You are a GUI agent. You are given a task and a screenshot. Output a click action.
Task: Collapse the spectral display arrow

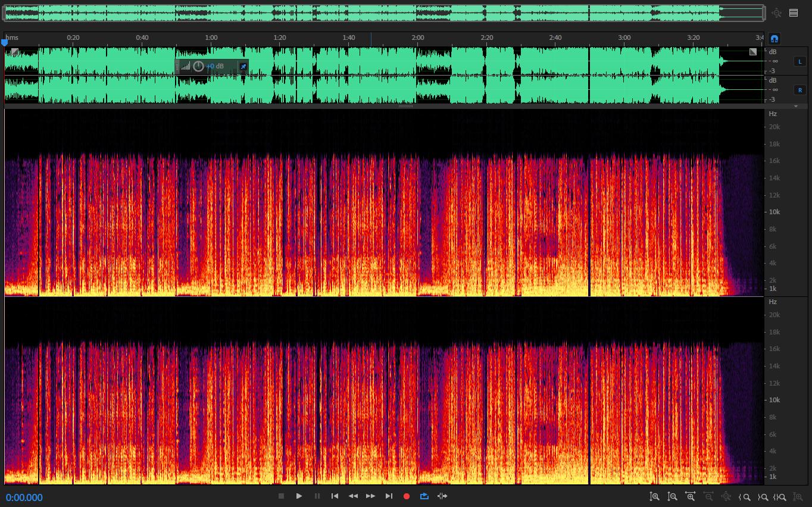tap(796, 106)
